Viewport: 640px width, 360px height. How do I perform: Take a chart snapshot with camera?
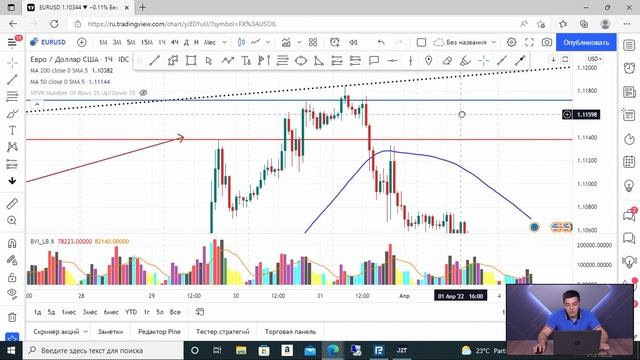pos(547,42)
